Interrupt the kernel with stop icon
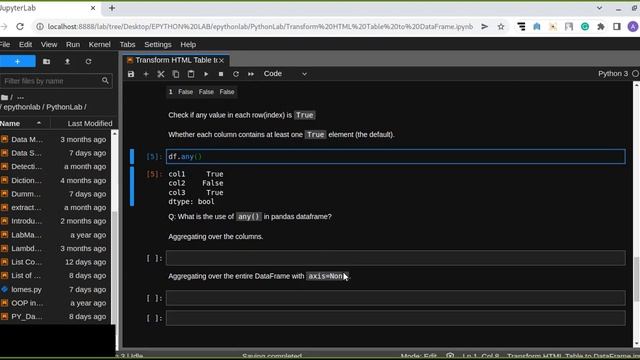This screenshot has height=360, width=640. tap(221, 74)
